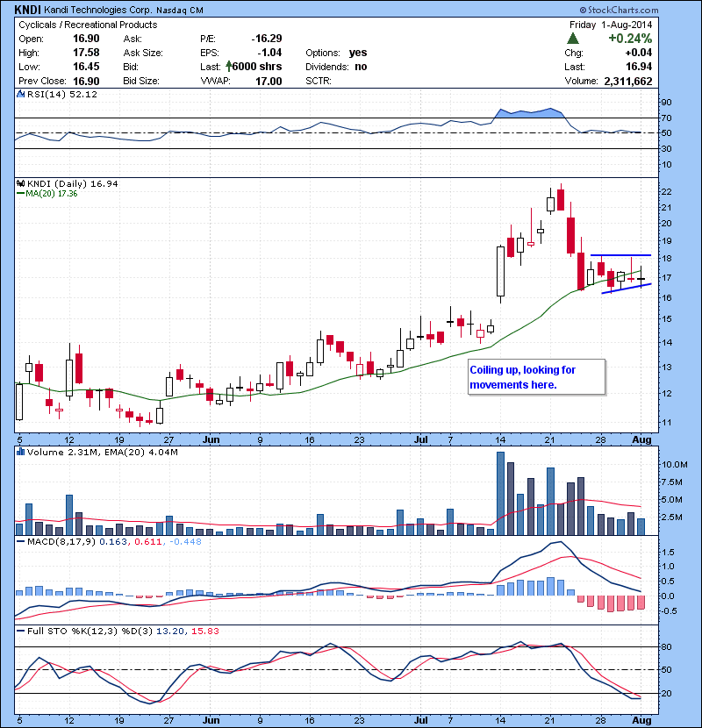Click the 10.0M label on volume axis
Image resolution: width=702 pixels, height=728 pixels.
pos(675,464)
